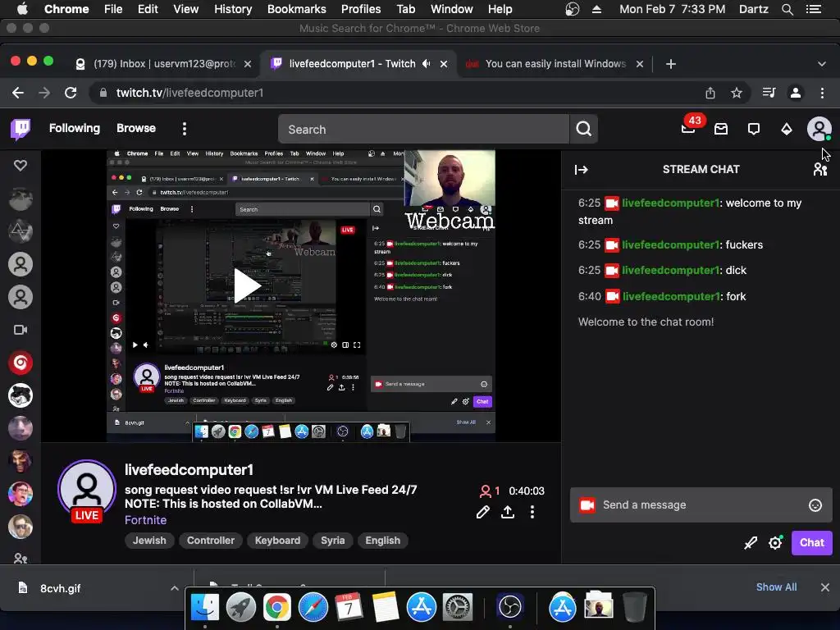
Task: Open Spotlight search in menu bar
Action: (787, 9)
